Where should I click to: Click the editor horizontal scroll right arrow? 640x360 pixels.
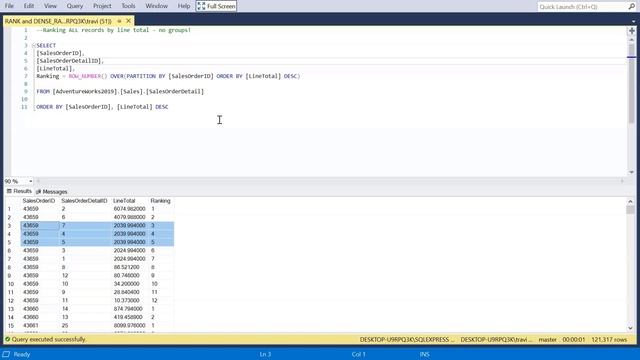click(622, 181)
